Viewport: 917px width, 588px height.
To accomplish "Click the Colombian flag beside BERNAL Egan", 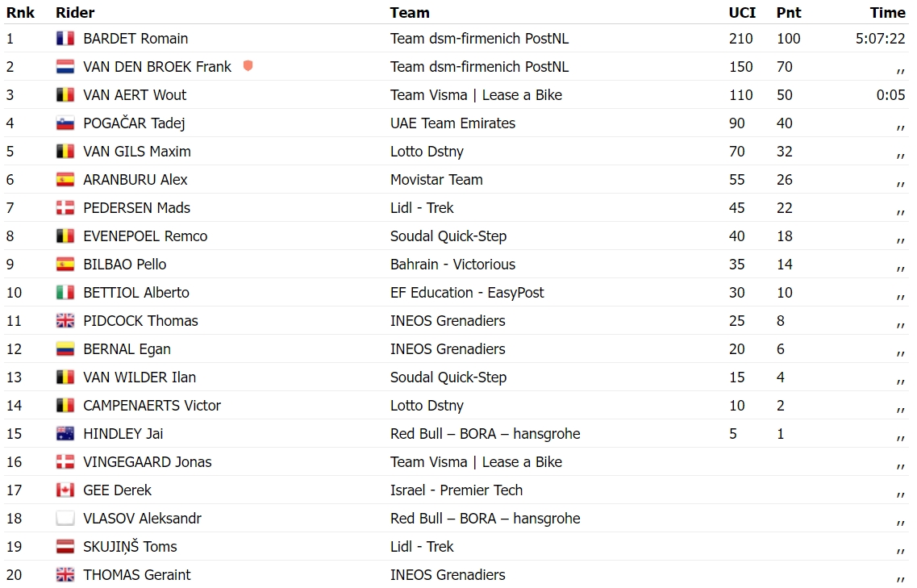I will [x=65, y=349].
